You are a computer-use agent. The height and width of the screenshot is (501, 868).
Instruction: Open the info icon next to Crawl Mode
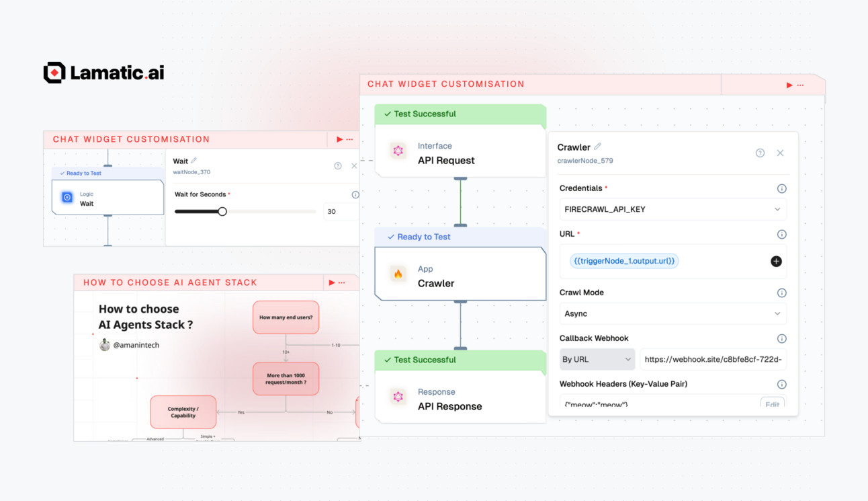pos(781,293)
